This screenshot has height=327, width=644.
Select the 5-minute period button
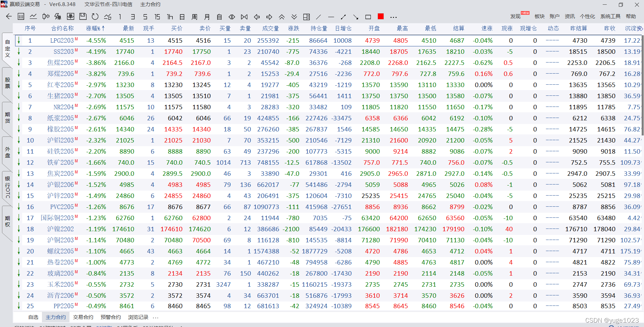click(145, 16)
